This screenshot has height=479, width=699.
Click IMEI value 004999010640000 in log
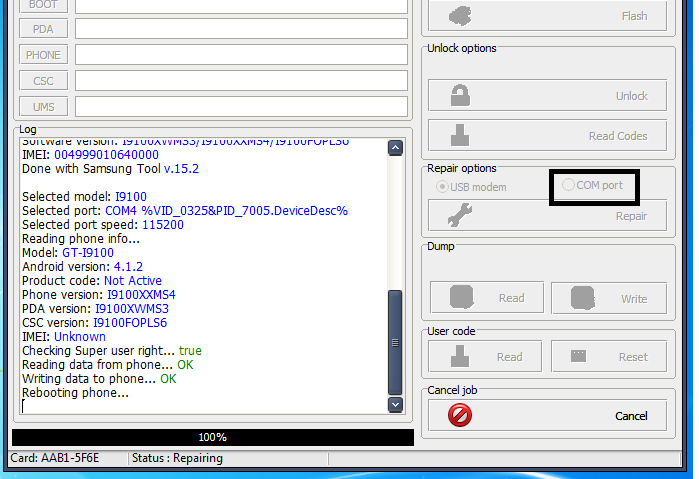[x=107, y=155]
